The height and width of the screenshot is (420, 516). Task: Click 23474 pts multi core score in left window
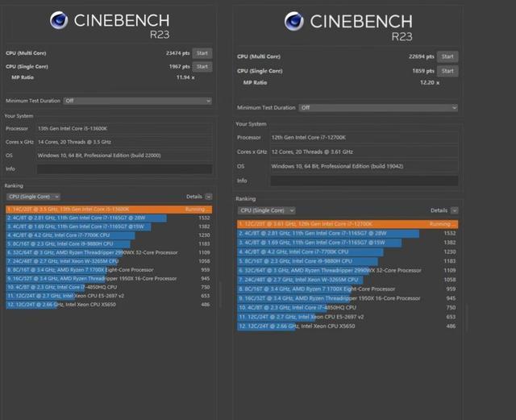[x=177, y=53]
